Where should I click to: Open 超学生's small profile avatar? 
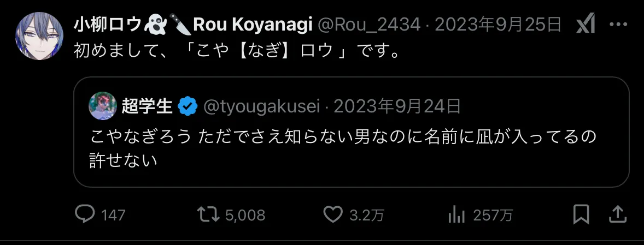coord(103,106)
